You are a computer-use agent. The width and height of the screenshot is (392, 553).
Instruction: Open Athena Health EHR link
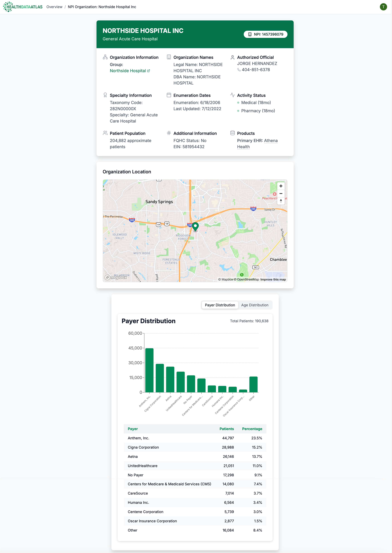(271, 140)
